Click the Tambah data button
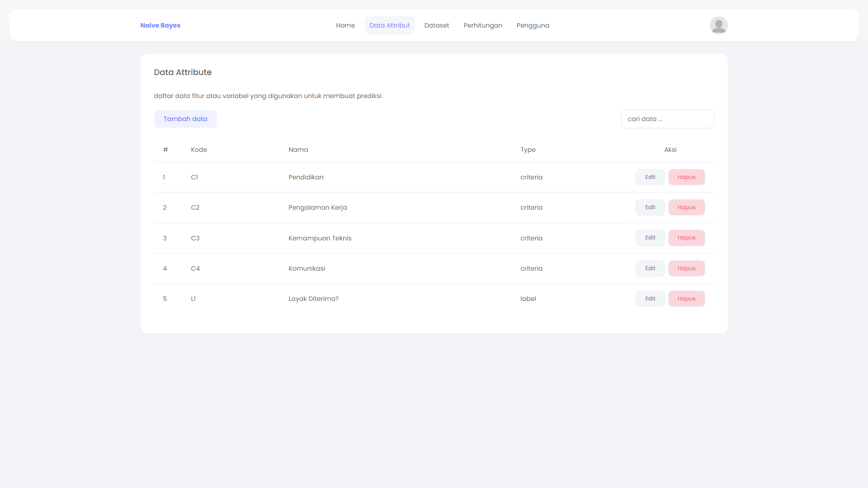This screenshot has height=488, width=868. point(185,119)
